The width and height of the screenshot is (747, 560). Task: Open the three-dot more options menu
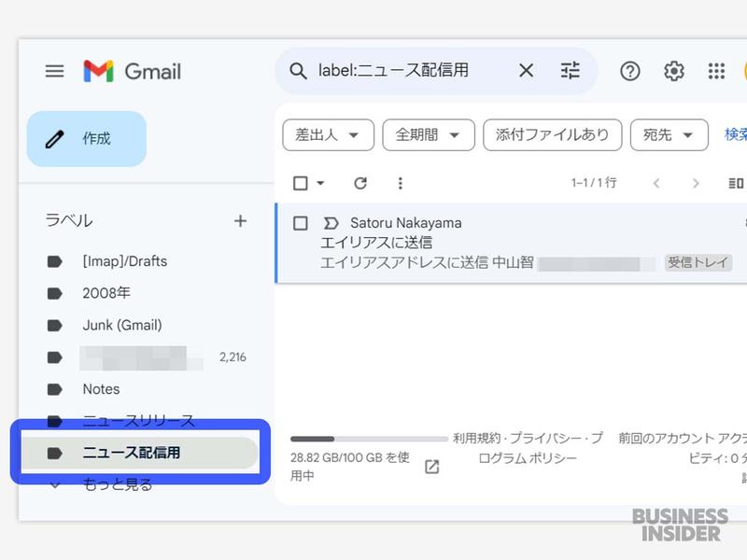point(401,183)
